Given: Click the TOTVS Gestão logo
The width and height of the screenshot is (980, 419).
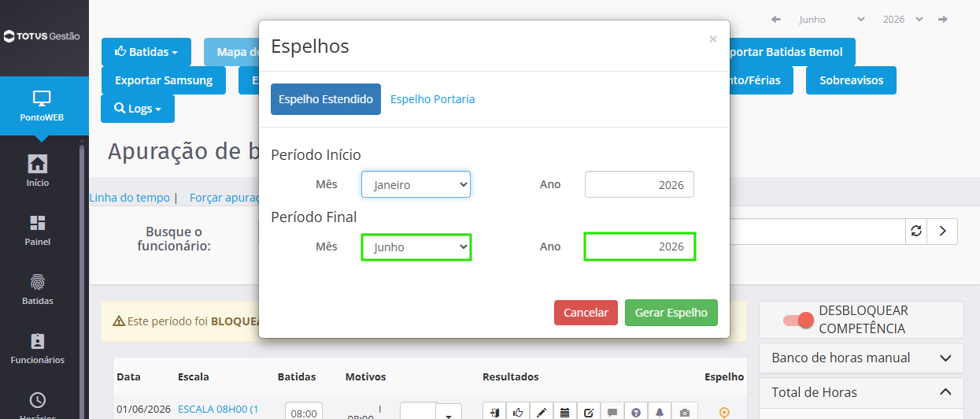Looking at the screenshot, I should tap(42, 35).
